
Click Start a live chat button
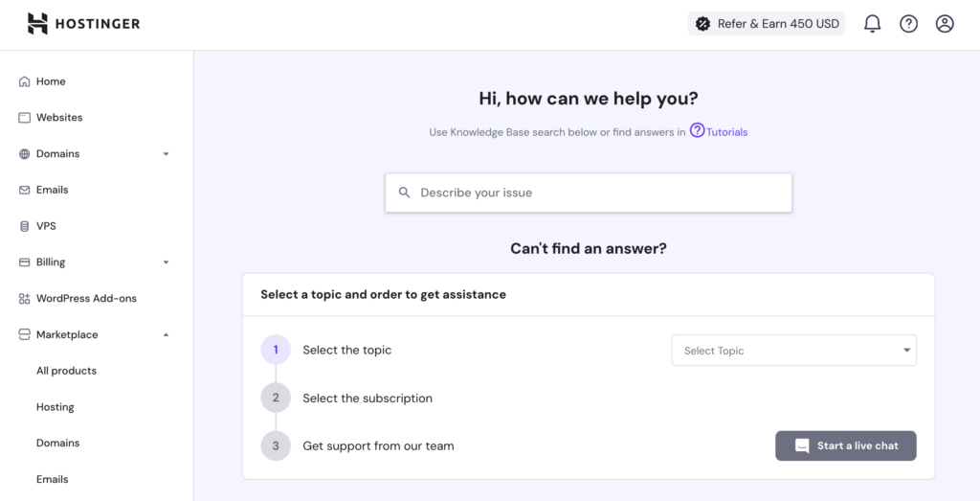[845, 445]
